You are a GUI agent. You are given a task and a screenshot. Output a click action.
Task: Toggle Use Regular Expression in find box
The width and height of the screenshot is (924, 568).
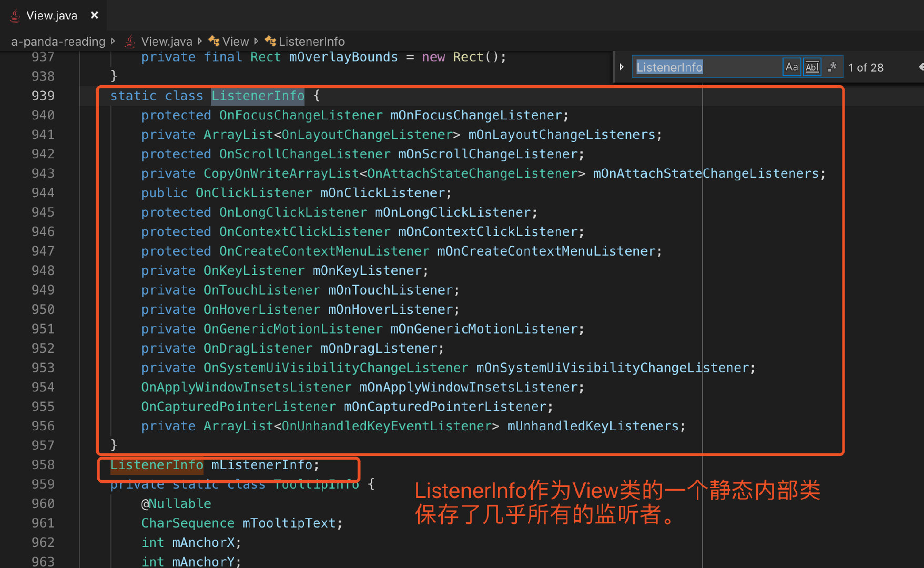coord(832,67)
